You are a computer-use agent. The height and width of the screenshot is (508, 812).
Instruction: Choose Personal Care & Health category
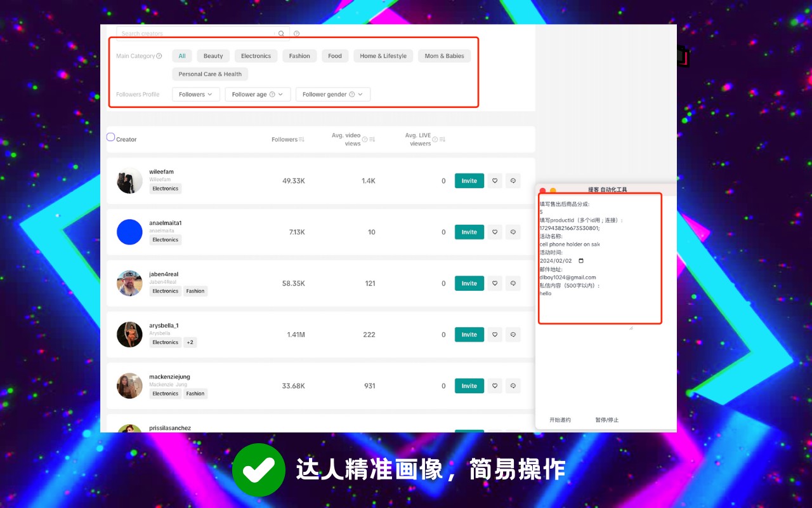(210, 74)
